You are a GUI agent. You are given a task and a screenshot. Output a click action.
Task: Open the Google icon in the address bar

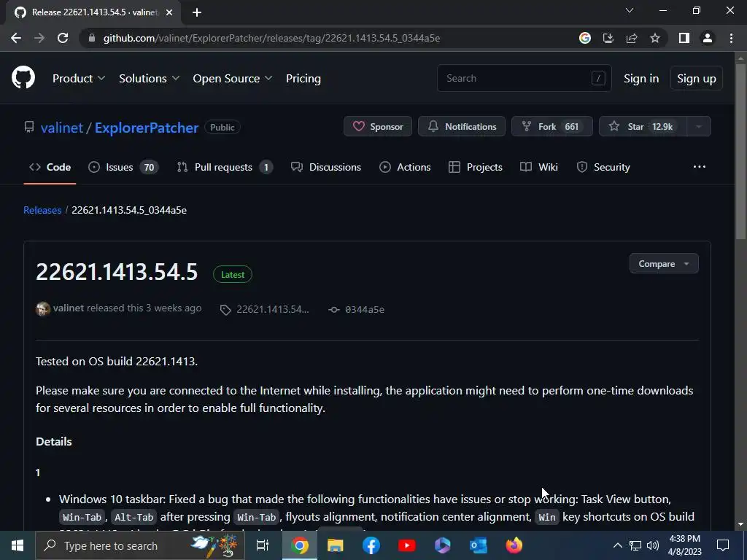point(585,38)
